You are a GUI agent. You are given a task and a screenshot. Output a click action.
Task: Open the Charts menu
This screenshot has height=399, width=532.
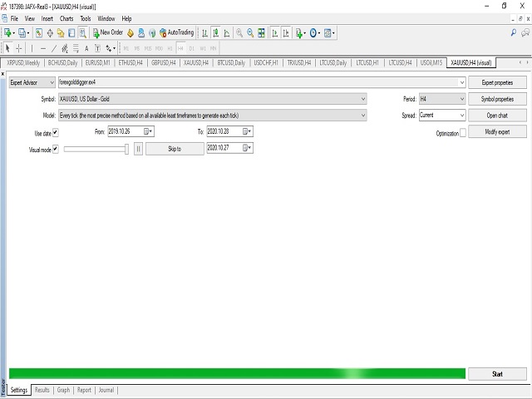66,18
